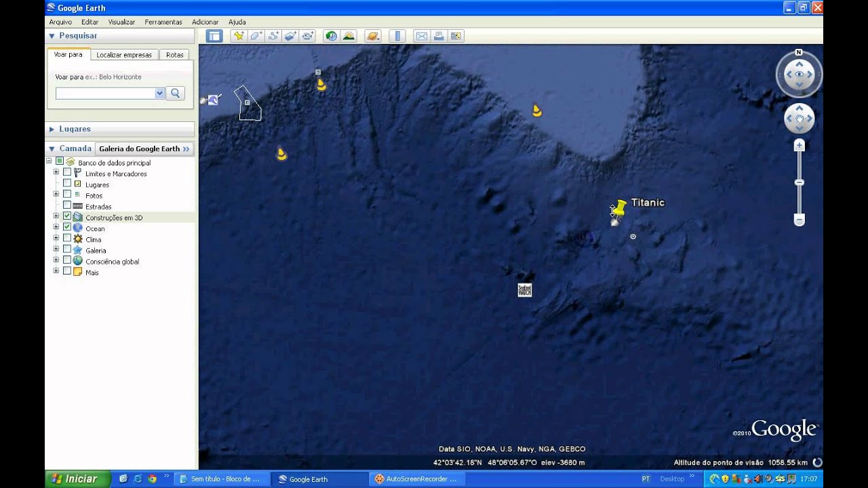Click the zoom in plus button
The height and width of the screenshot is (488, 868).
(x=800, y=145)
